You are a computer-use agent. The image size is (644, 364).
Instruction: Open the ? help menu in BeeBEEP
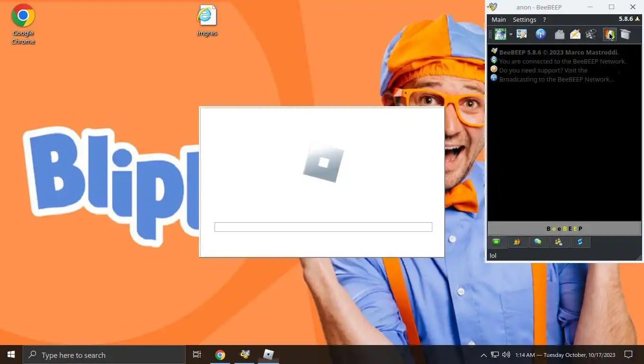pos(544,19)
